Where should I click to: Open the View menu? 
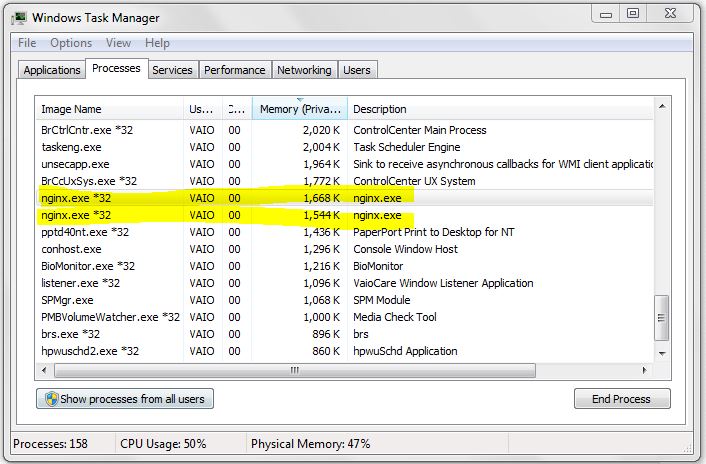pos(119,43)
